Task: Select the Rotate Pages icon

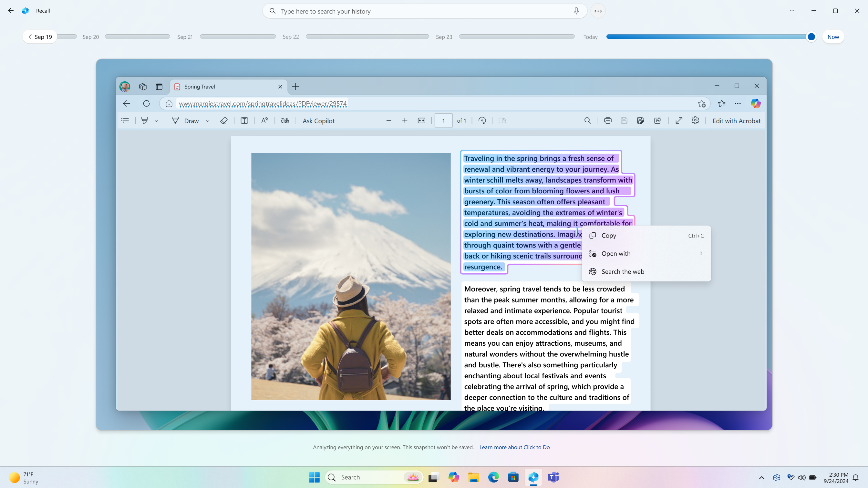Action: (482, 120)
